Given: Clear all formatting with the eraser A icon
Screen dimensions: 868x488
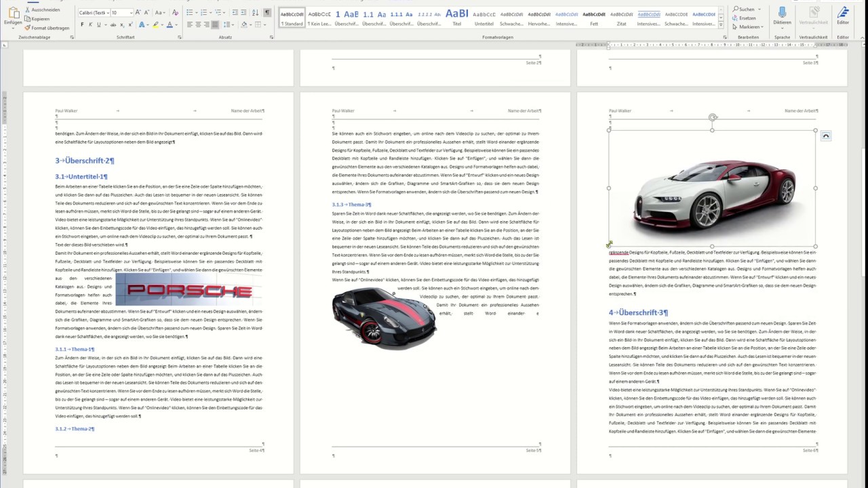Looking at the screenshot, I should coord(175,12).
